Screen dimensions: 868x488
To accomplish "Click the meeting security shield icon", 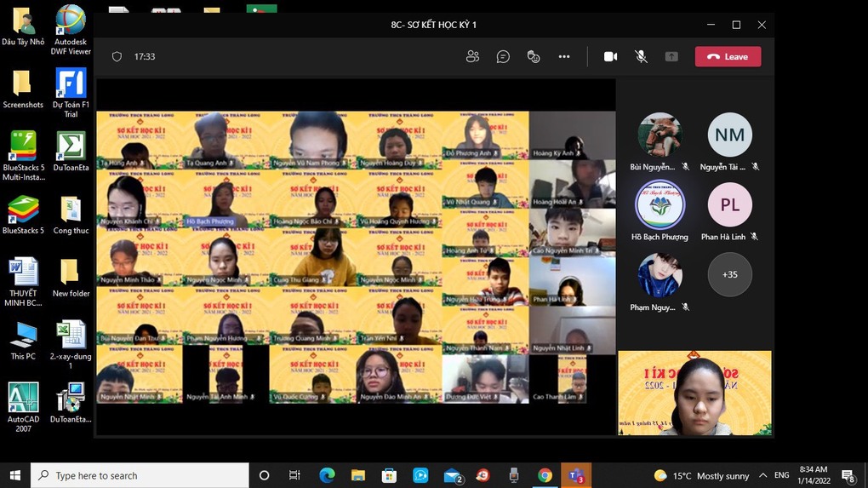I will pos(117,57).
